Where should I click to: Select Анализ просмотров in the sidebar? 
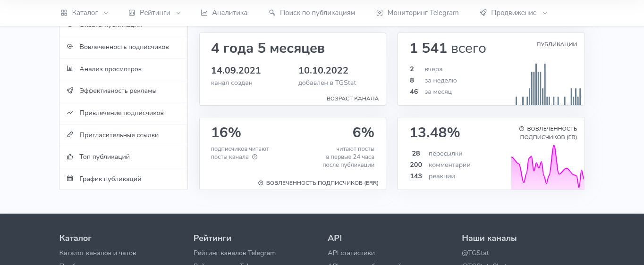tap(110, 69)
